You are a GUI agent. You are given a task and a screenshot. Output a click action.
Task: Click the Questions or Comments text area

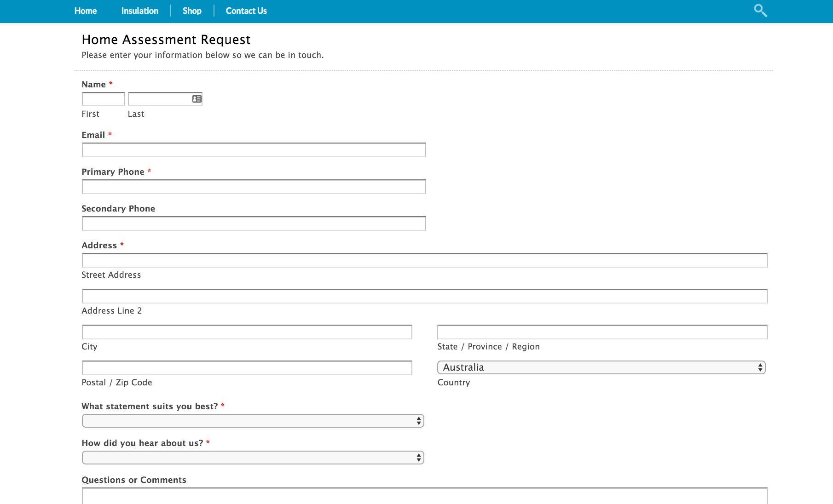pos(424,497)
